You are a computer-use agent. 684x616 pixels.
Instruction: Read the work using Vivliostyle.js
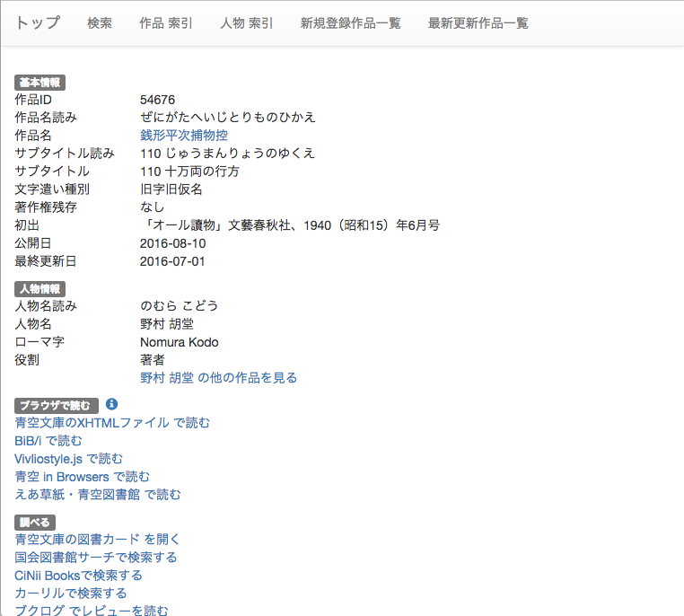(x=69, y=458)
